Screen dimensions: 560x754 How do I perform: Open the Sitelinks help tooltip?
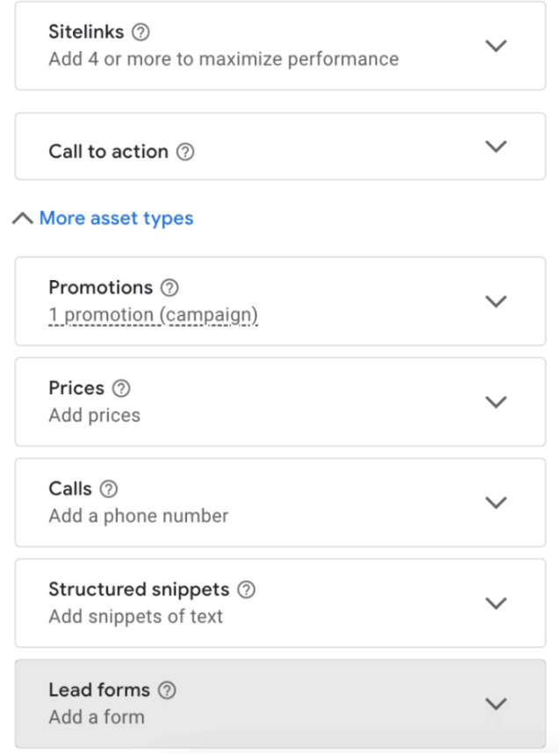pyautogui.click(x=140, y=32)
